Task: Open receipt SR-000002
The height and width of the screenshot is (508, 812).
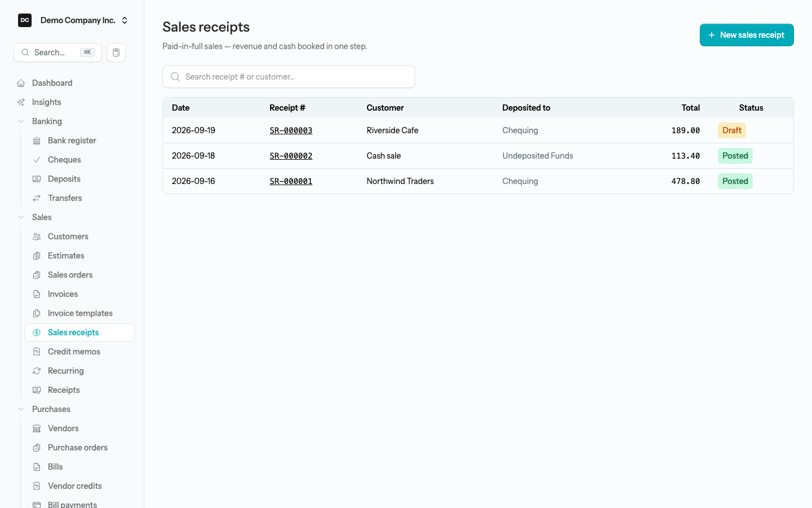Action: pyautogui.click(x=291, y=156)
